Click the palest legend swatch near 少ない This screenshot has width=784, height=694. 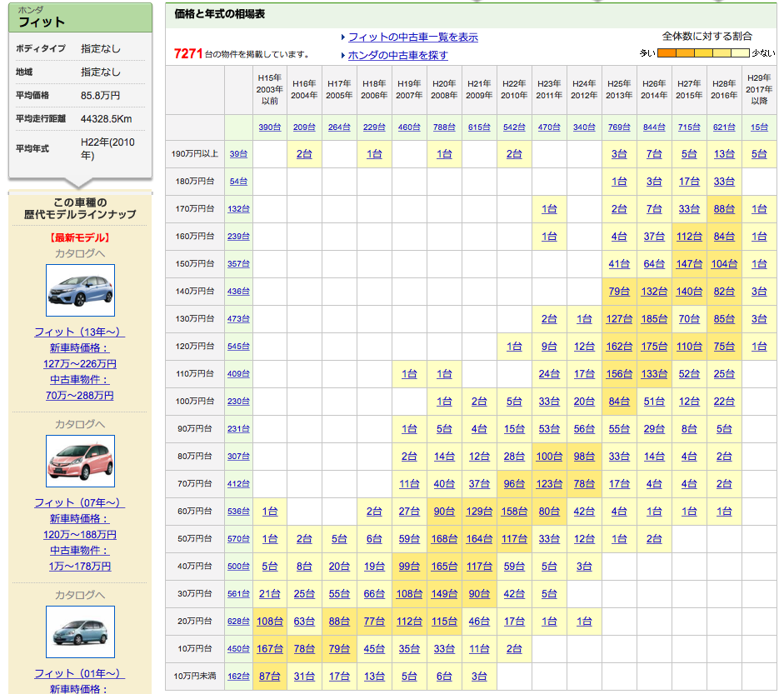point(741,53)
